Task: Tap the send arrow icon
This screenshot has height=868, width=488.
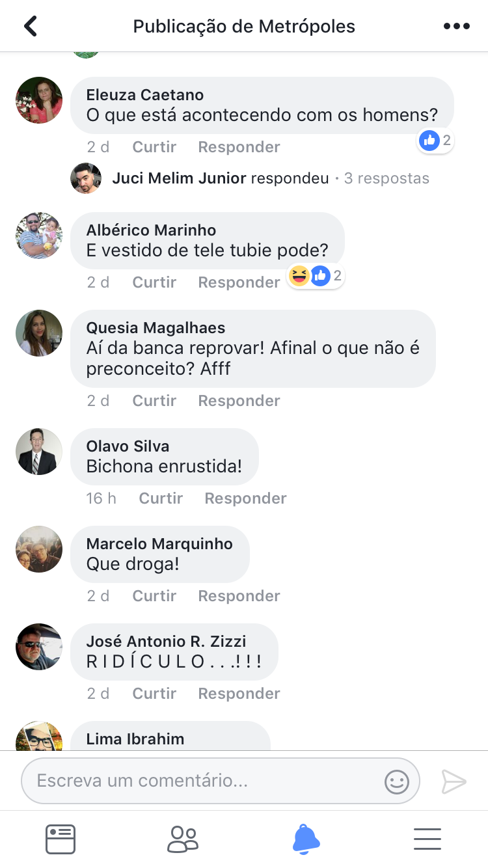Action: pos(454,781)
